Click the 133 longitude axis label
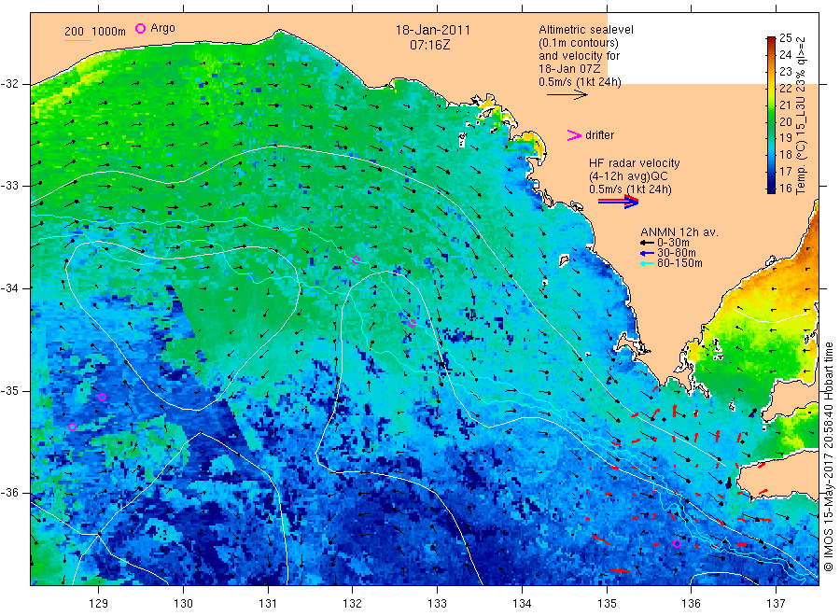Screen dimensions: 840x616 pos(437,604)
